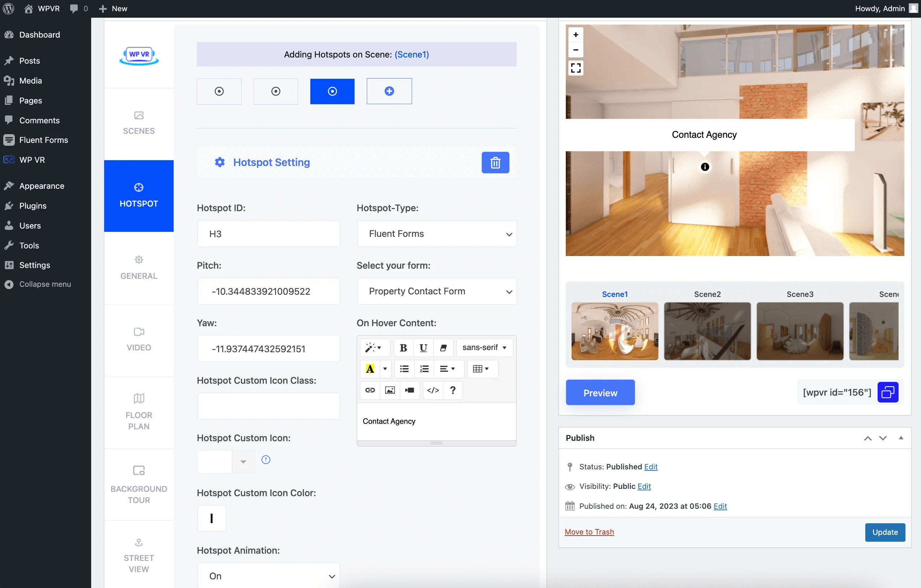
Task: Toggle underline in hover content editor
Action: pyautogui.click(x=422, y=347)
